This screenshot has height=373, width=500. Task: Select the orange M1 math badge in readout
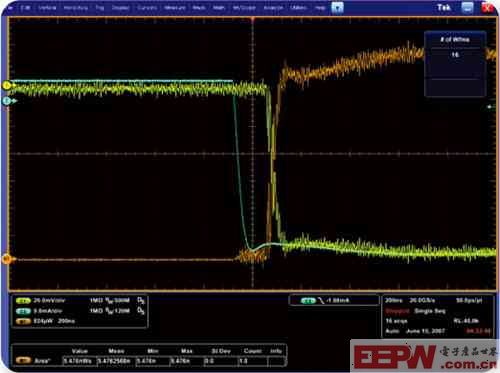click(x=23, y=321)
